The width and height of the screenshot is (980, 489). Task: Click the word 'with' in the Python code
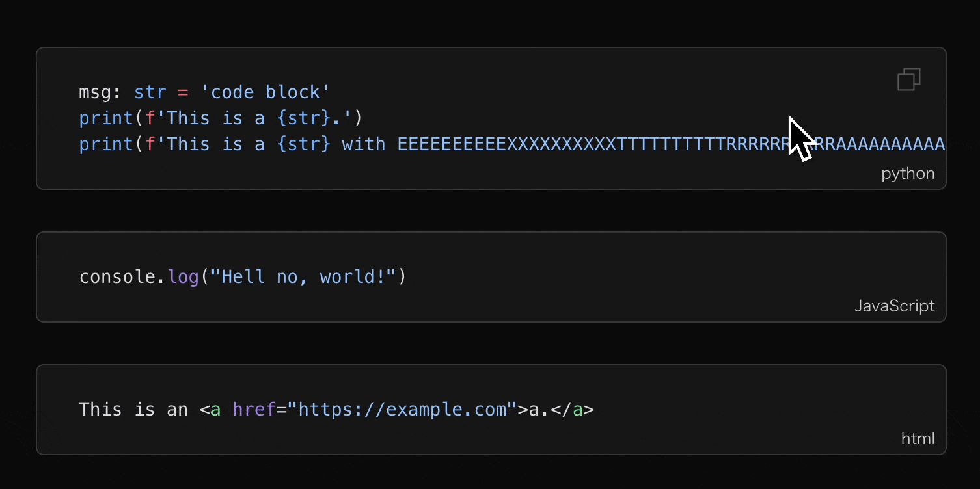point(363,144)
